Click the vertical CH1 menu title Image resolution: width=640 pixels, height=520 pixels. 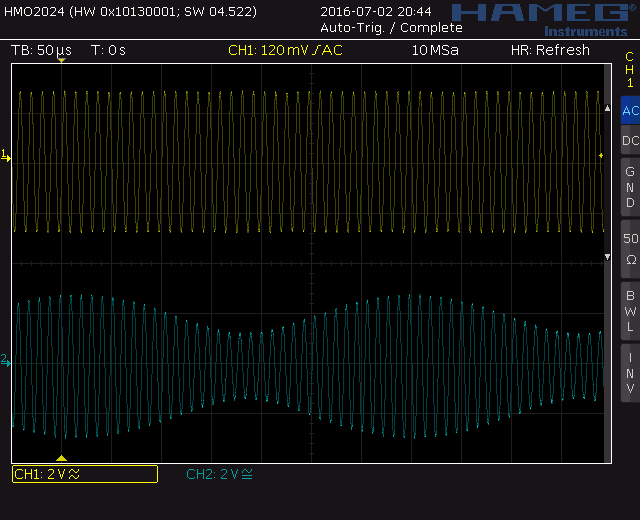point(630,69)
